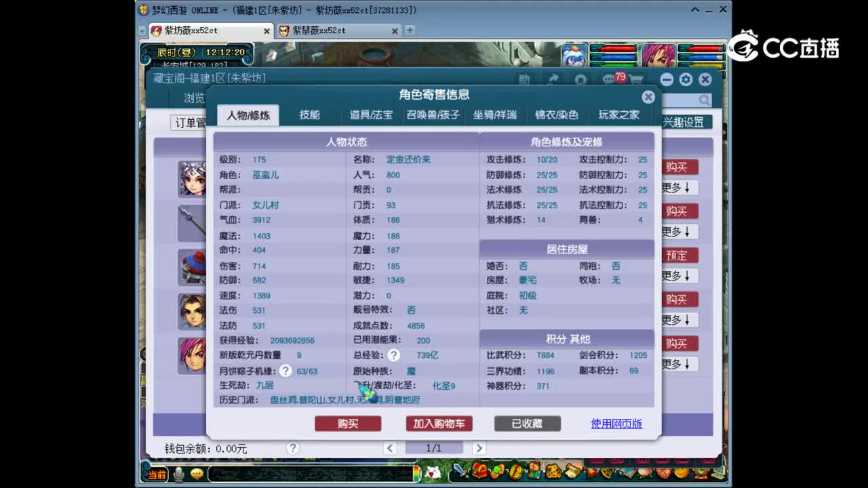Screen dimensions: 868x488
Task: Click the name value 定金还价来
Action: pos(408,160)
